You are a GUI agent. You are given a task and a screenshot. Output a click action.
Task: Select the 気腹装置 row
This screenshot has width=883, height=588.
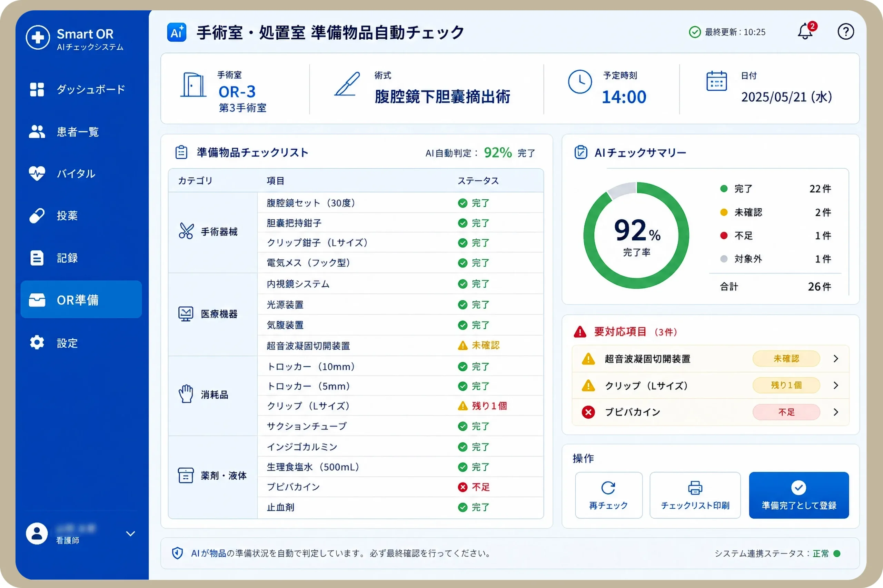pyautogui.click(x=400, y=325)
